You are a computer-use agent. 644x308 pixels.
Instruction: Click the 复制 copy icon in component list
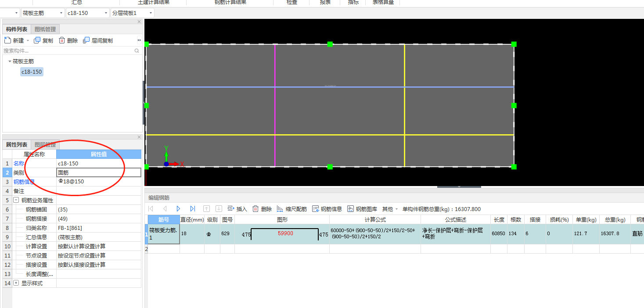click(x=37, y=40)
